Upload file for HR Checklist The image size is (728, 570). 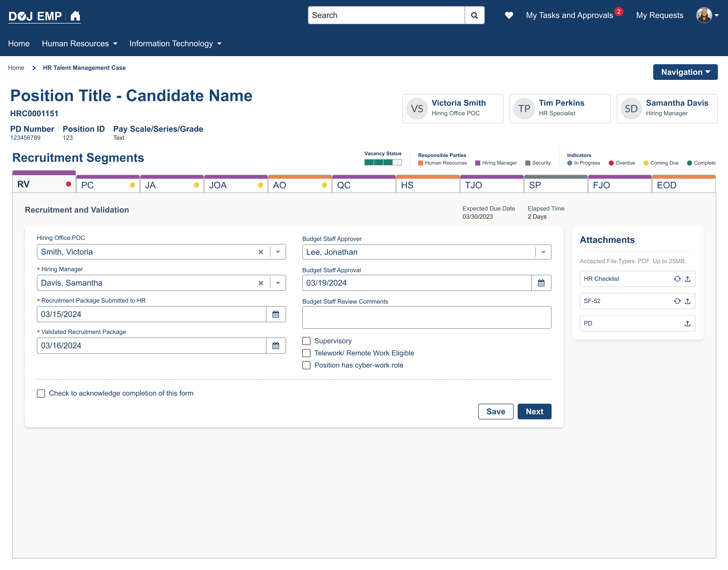pyautogui.click(x=688, y=279)
